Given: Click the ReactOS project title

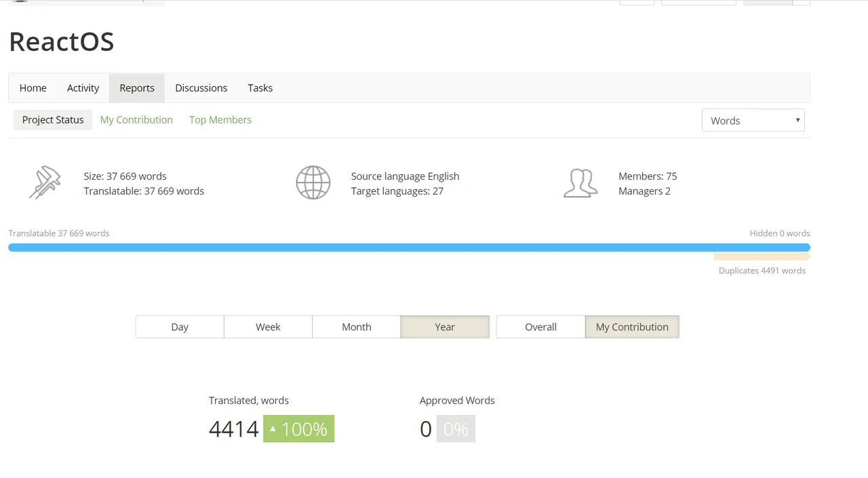Looking at the screenshot, I should pos(62,42).
